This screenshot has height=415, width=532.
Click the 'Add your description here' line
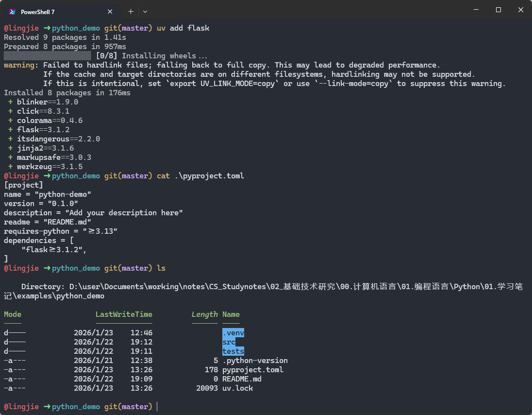click(x=93, y=212)
